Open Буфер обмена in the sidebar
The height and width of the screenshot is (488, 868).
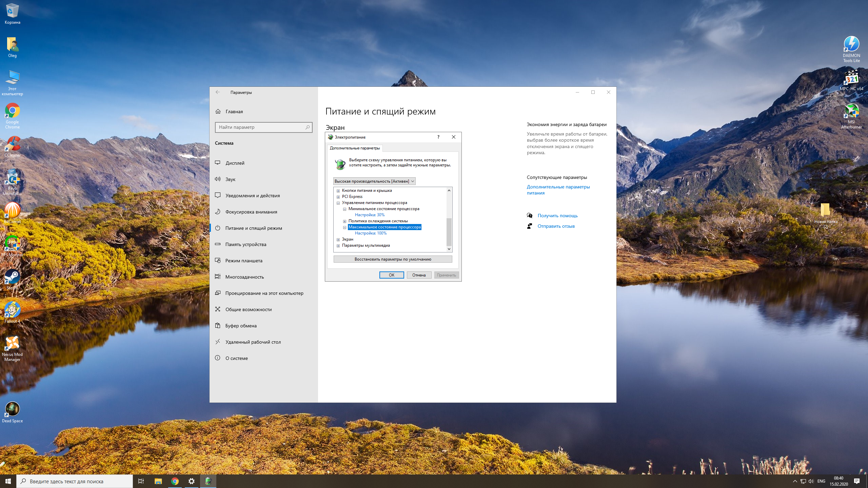click(241, 326)
